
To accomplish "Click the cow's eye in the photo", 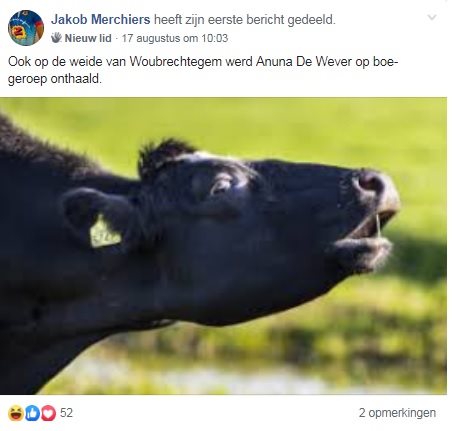I will pyautogui.click(x=221, y=187).
